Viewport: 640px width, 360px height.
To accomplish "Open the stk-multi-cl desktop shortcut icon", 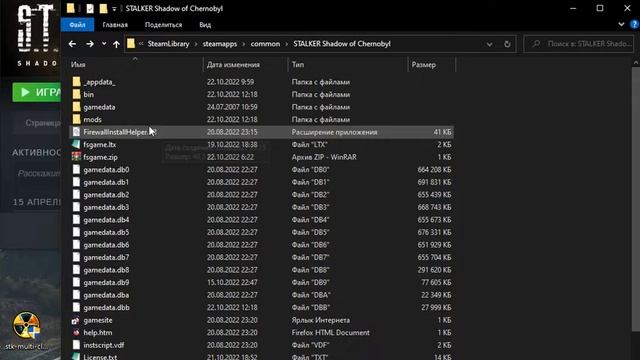I will point(27,325).
